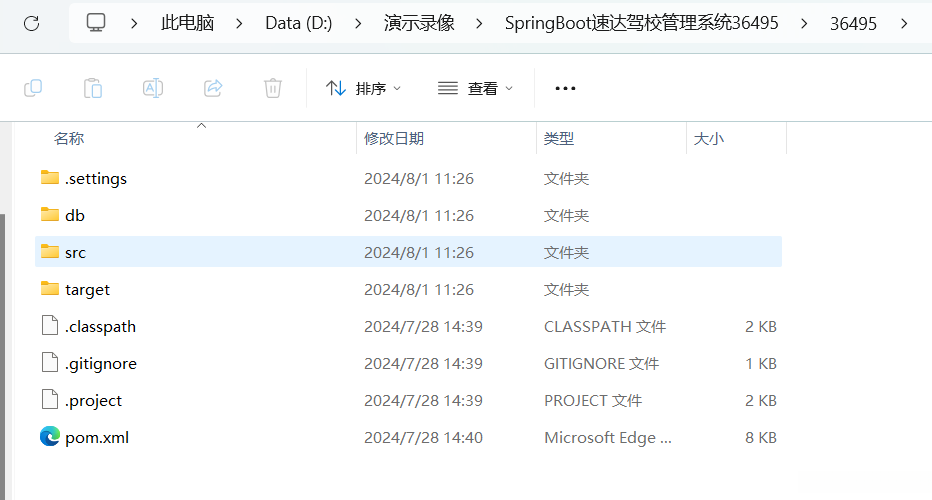The width and height of the screenshot is (932, 500).
Task: Sort by 修改日期 column header
Action: click(x=394, y=139)
